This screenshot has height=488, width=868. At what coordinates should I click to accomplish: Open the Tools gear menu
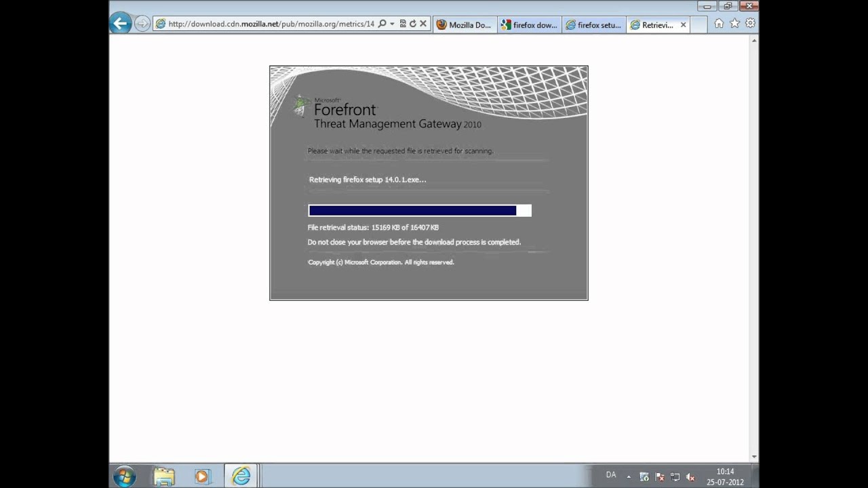pos(750,24)
